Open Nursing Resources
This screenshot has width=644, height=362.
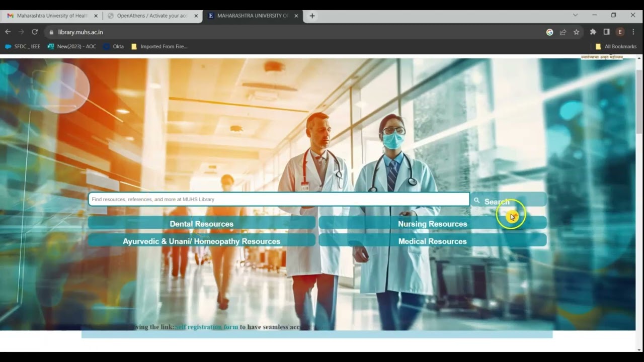pos(433,224)
